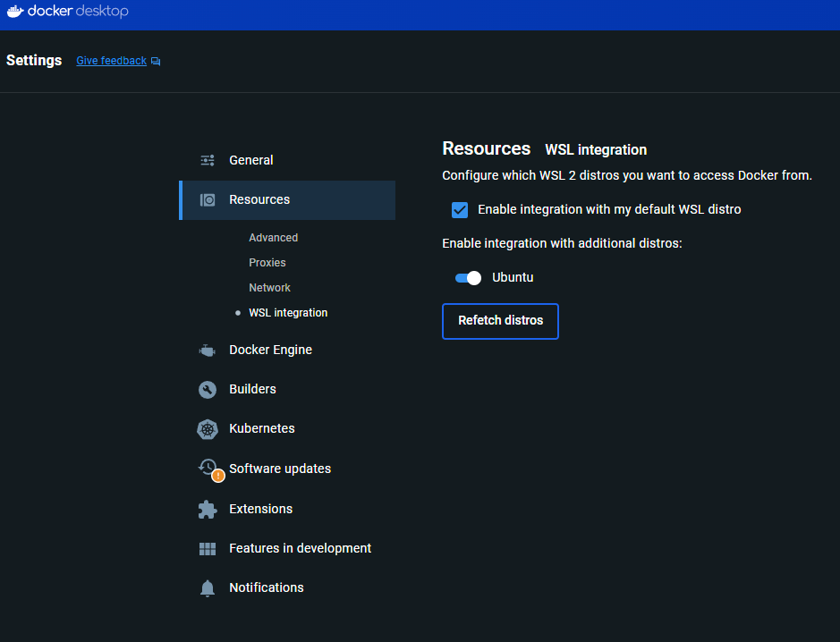Click the Docker Engine icon
Screen dimensions: 840x642
(208, 351)
